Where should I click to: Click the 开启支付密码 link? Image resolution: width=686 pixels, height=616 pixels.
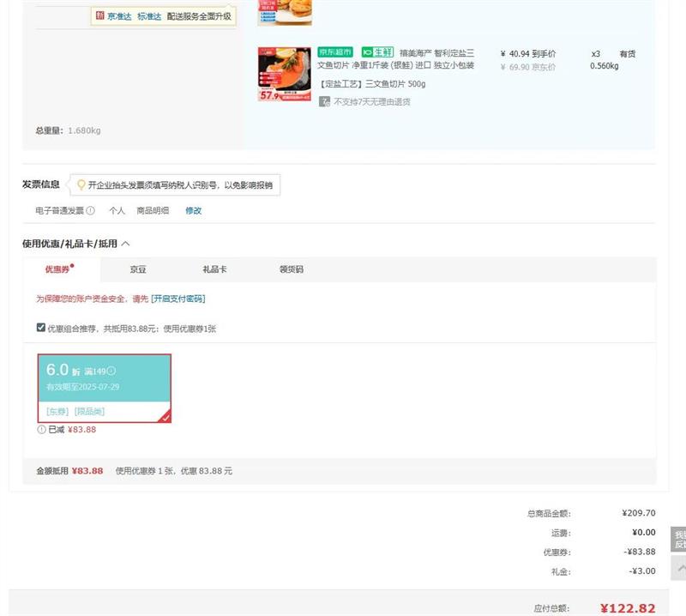tap(178, 299)
